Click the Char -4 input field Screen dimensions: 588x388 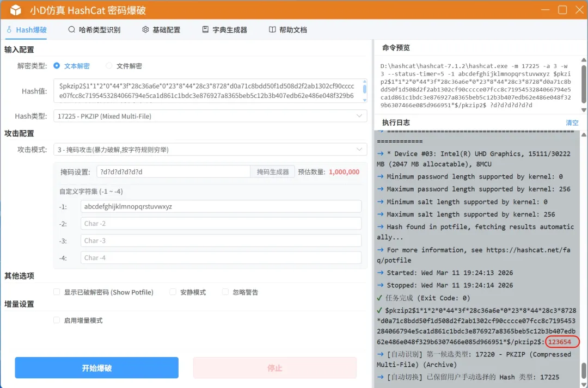tap(221, 257)
